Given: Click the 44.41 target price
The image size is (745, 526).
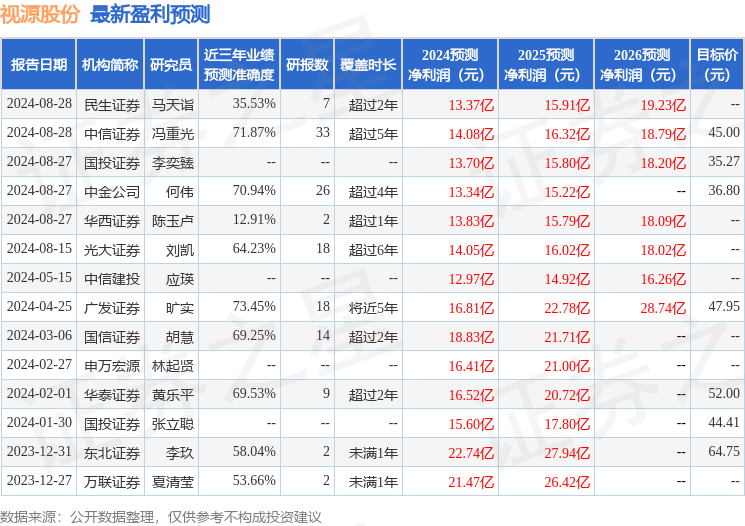Looking at the screenshot, I should pyautogui.click(x=724, y=422).
